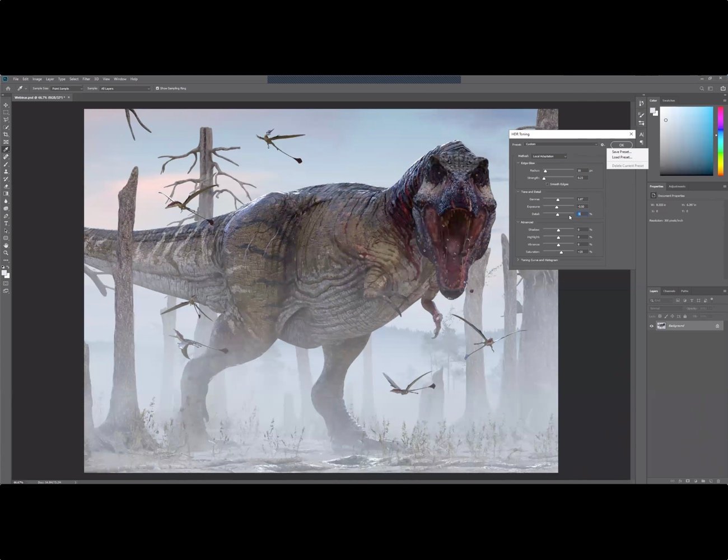
Task: Select the Rectangular Marquee tool
Action: 6,113
